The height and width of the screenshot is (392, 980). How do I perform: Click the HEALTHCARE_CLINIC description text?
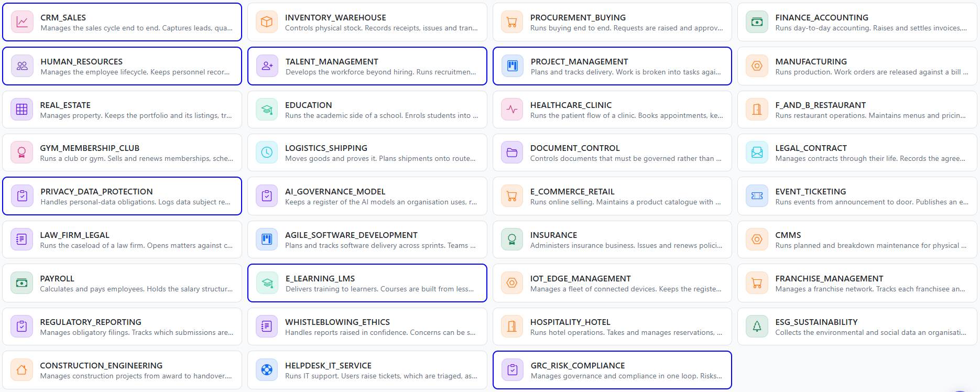click(627, 115)
